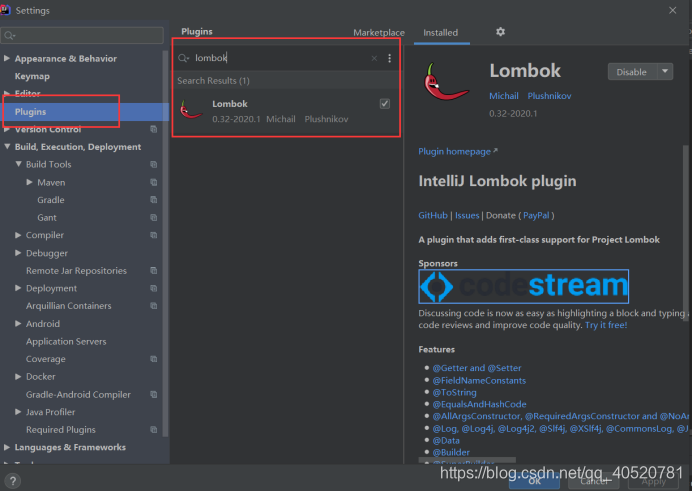Select Gant under Build Tools
The height and width of the screenshot is (492, 692).
[x=47, y=218]
